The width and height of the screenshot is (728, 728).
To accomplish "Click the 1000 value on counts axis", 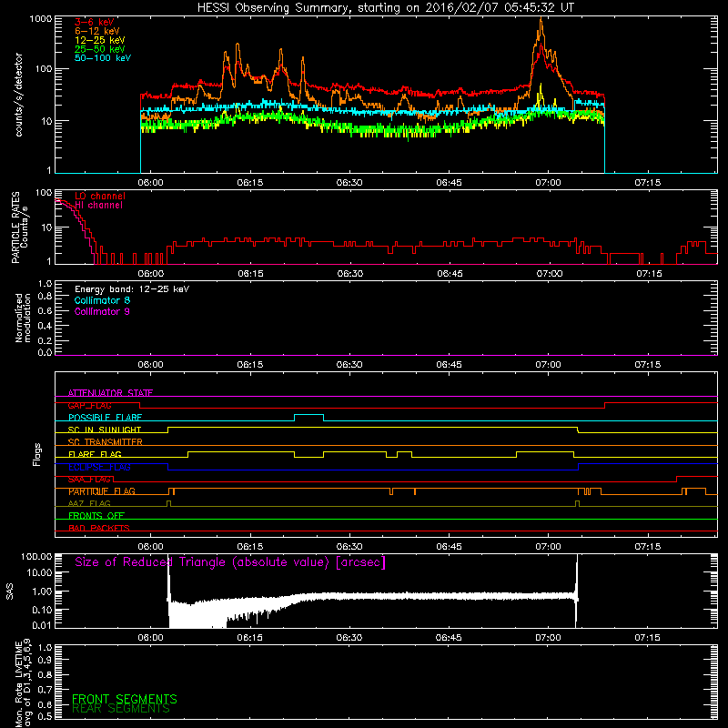I will coord(40,19).
